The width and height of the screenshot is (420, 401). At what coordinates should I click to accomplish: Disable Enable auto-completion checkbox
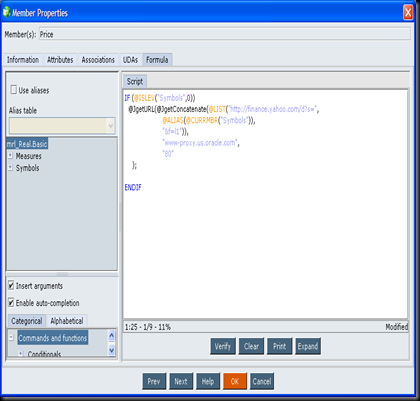[11, 302]
